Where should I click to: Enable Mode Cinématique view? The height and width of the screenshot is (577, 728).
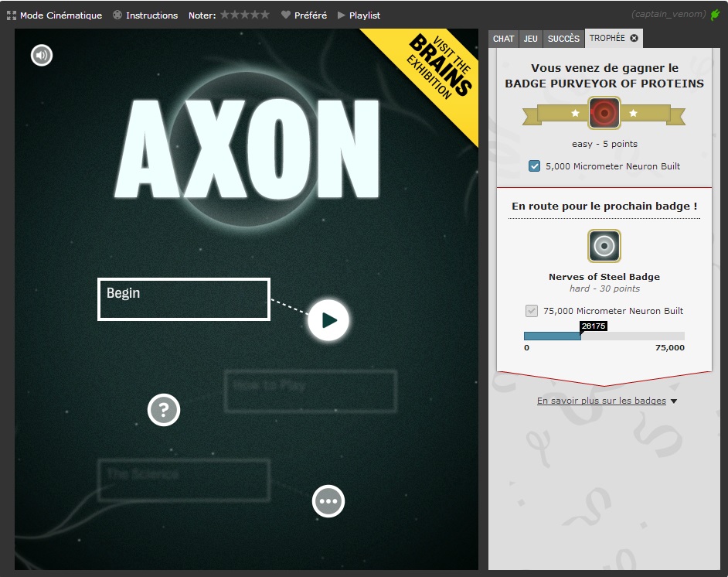pyautogui.click(x=54, y=15)
